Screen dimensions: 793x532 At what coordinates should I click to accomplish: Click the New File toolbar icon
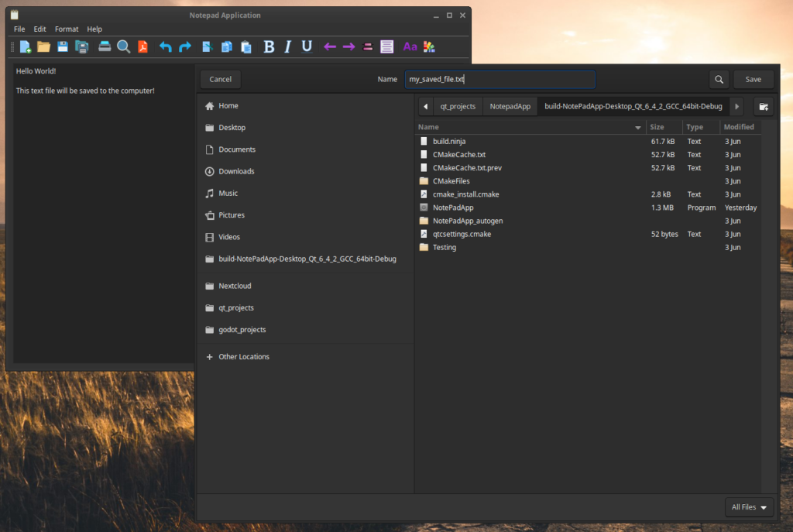click(x=26, y=47)
